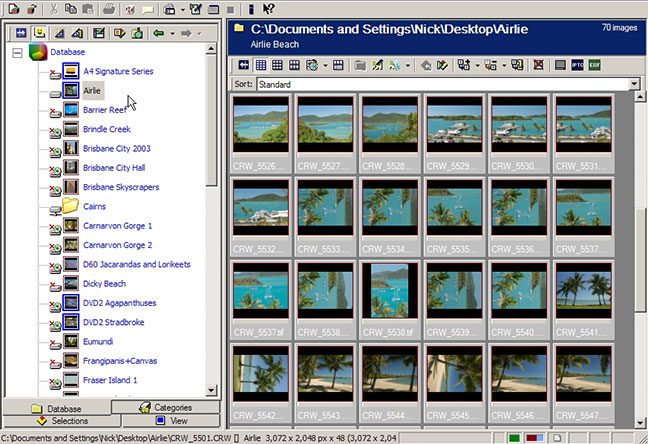Click the blue hide-panel arrow in thumbnail toolbar
The image size is (648, 444).
[x=243, y=65]
